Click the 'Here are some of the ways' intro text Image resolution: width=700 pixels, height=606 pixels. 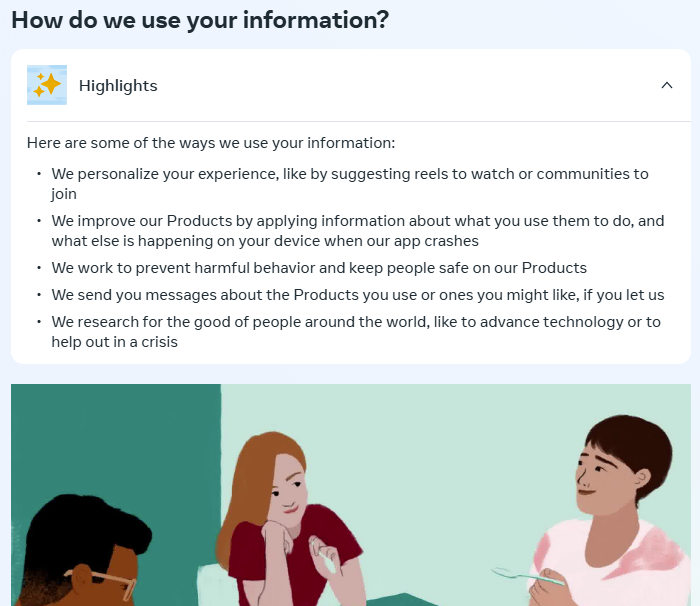211,143
